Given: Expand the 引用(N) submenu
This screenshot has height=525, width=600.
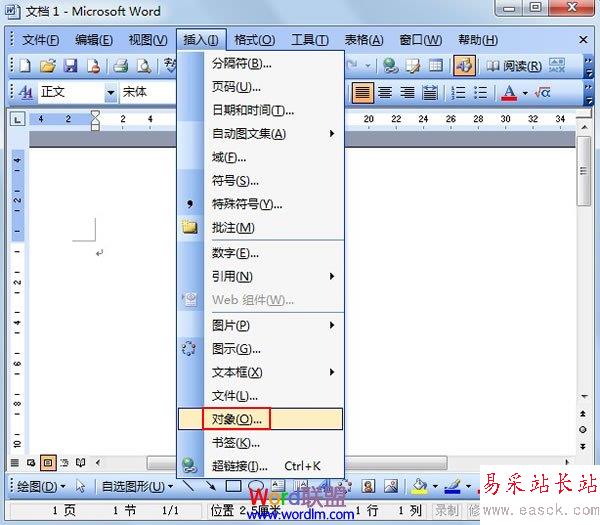Looking at the screenshot, I should 261,276.
